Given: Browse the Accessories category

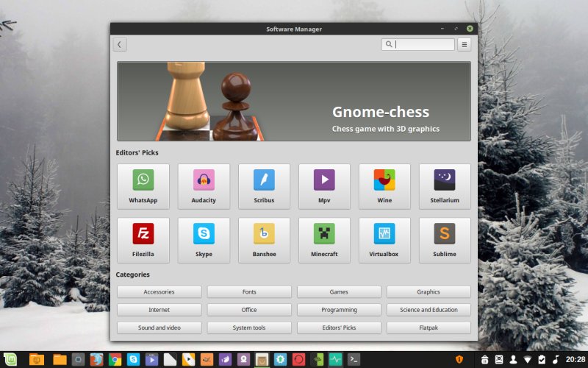Looking at the screenshot, I should (x=159, y=291).
